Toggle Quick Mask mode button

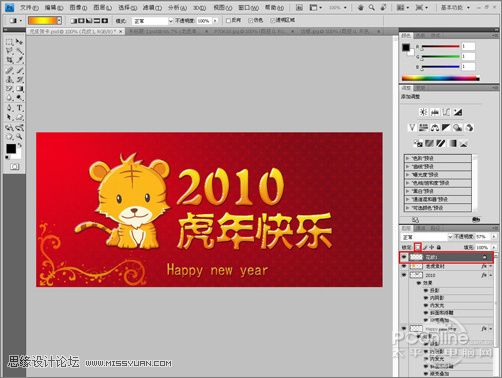coord(14,166)
